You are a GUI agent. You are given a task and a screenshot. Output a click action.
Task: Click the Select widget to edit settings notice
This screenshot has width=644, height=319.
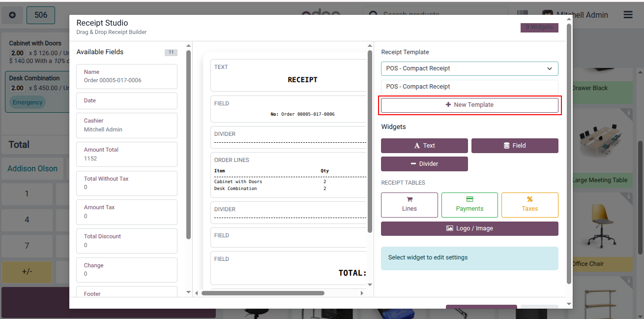(x=469, y=258)
